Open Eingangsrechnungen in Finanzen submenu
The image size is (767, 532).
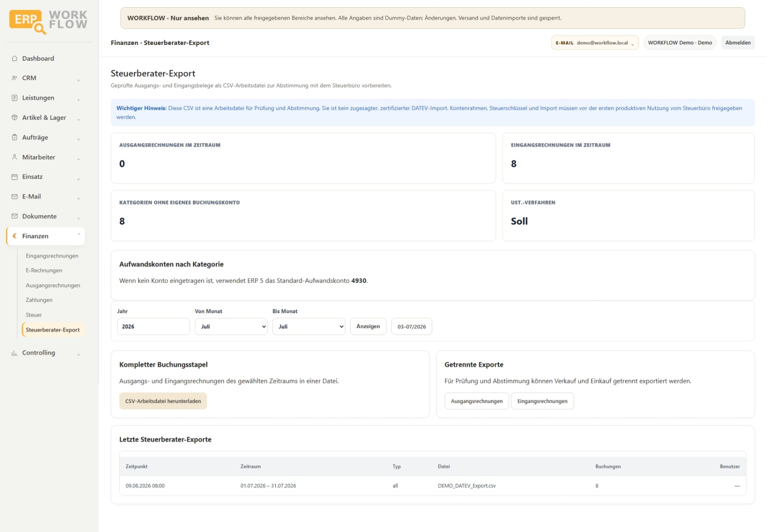[52, 256]
